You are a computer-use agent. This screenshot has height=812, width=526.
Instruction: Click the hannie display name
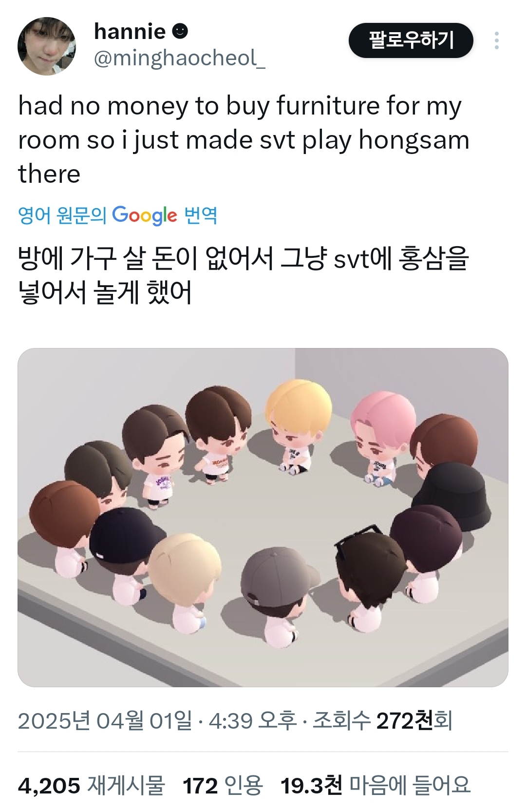point(130,32)
